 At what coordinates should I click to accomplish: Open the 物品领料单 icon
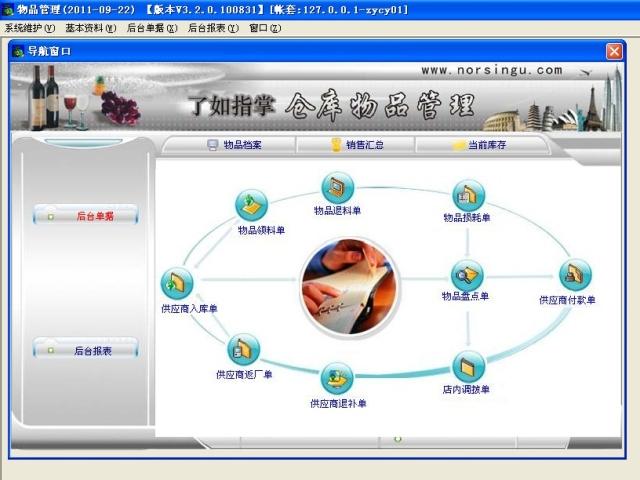pyautogui.click(x=251, y=205)
